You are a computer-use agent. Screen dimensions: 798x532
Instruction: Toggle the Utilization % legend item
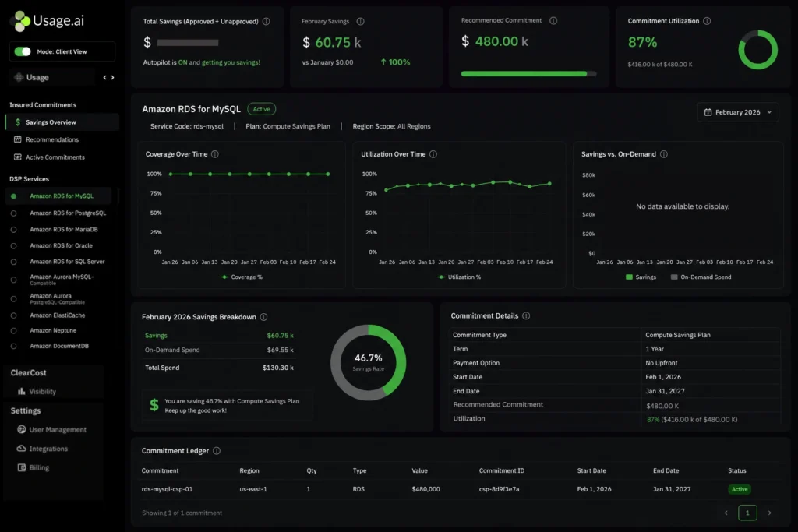(x=459, y=277)
